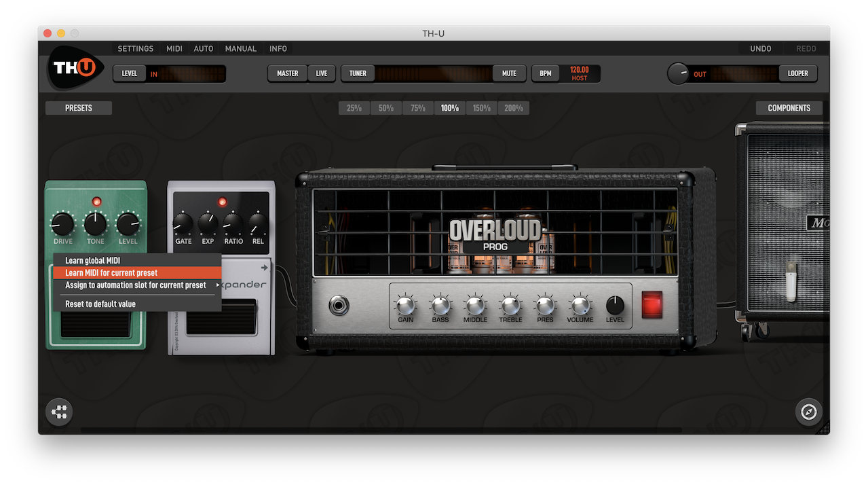Click the EXP knob on Expander pedal
The height and width of the screenshot is (485, 868).
pyautogui.click(x=208, y=223)
